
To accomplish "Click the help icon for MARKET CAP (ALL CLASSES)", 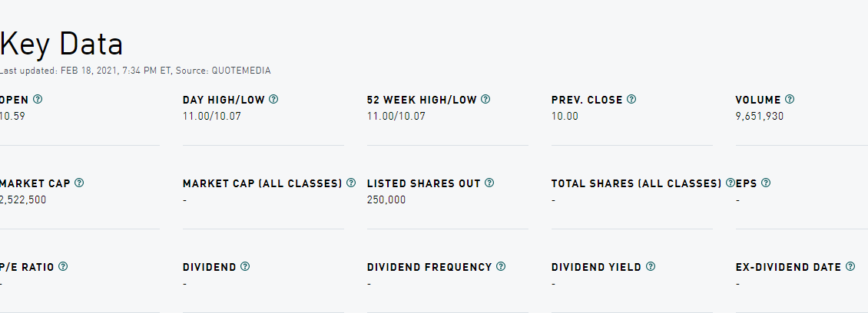I will click(x=351, y=183).
